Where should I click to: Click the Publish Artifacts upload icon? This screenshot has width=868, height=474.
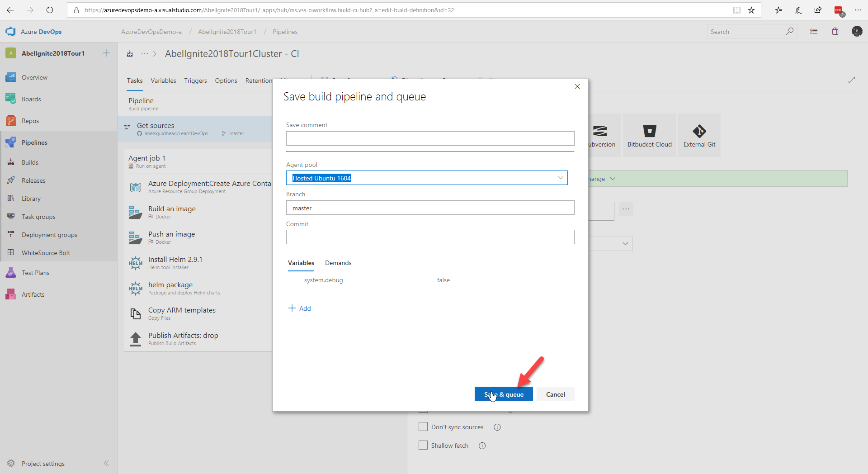point(136,339)
